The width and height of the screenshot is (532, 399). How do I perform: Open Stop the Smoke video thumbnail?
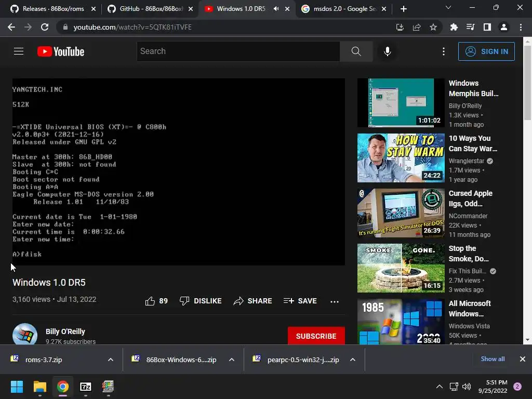tap(401, 268)
